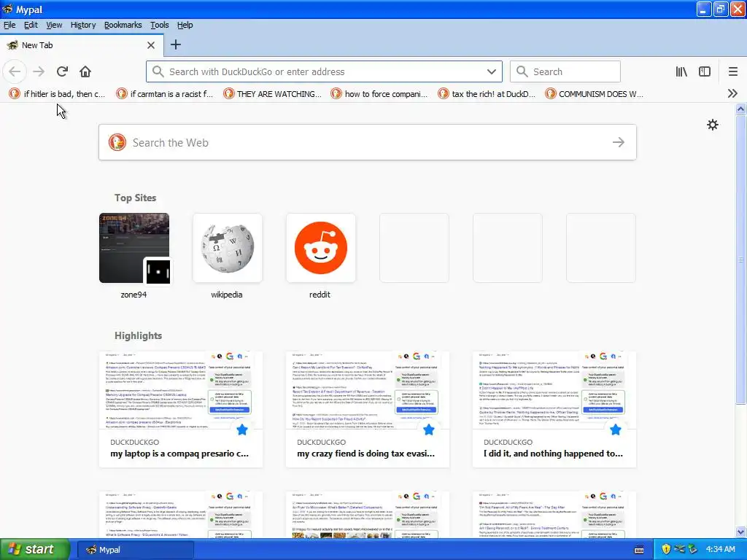The height and width of the screenshot is (560, 747).
Task: Open bookmark 'how to force compani...'
Action: (379, 94)
